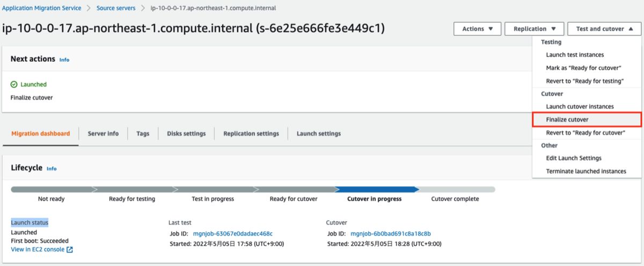
Task: Choose Terminate launched instances
Action: click(x=586, y=171)
